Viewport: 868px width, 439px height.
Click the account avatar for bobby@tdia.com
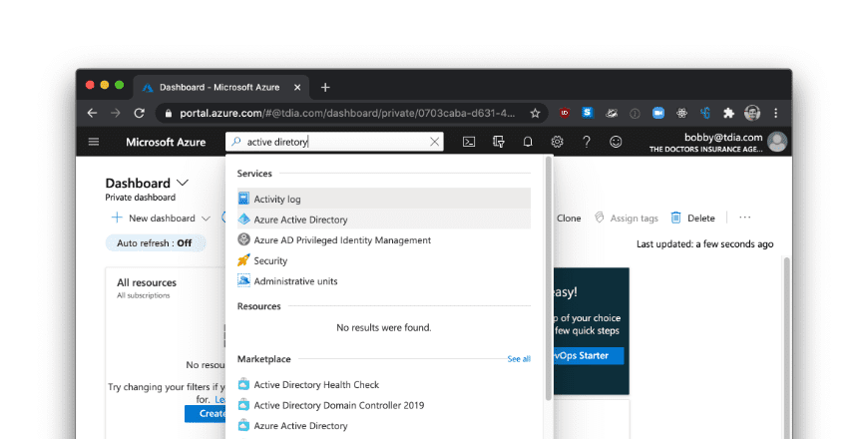[777, 143]
